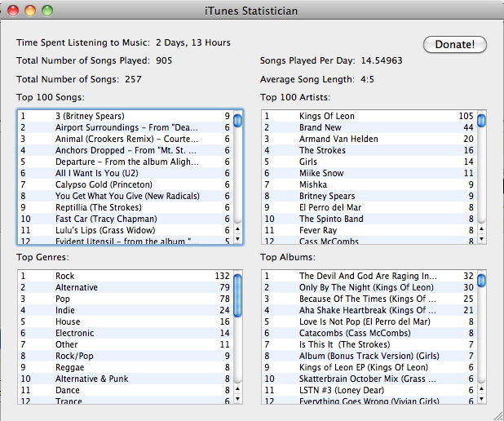The width and height of the screenshot is (504, 421).
Task: Select the Other genre row
Action: (x=126, y=344)
